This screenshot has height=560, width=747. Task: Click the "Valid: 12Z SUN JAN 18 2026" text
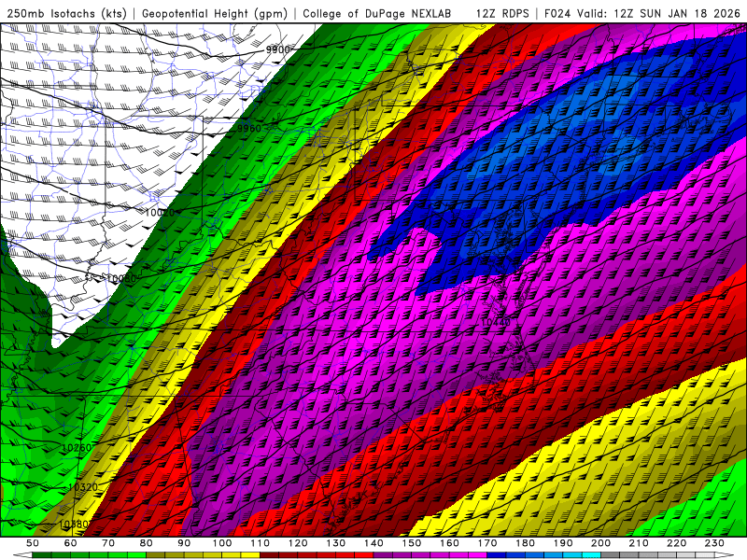(659, 13)
